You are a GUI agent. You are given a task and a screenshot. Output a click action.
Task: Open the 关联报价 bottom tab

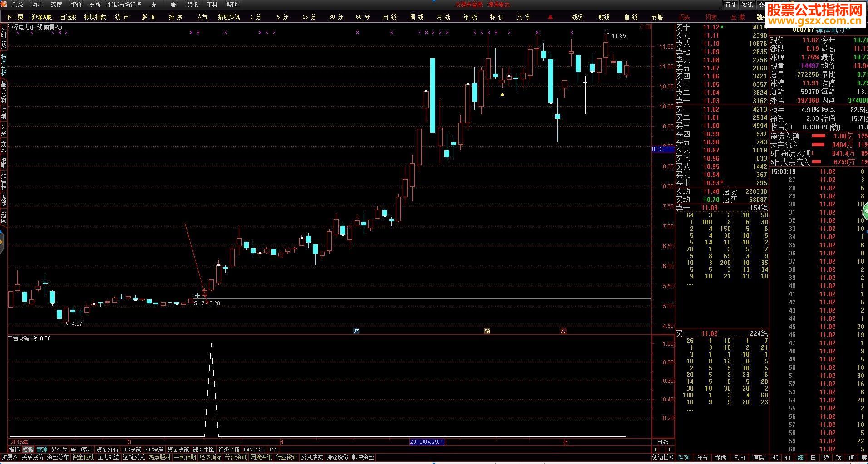[x=32, y=457]
